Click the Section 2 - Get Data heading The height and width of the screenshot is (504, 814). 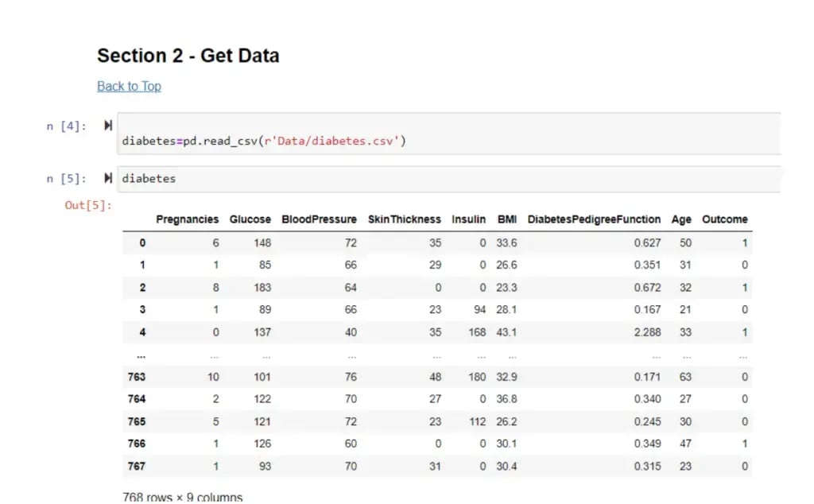188,56
